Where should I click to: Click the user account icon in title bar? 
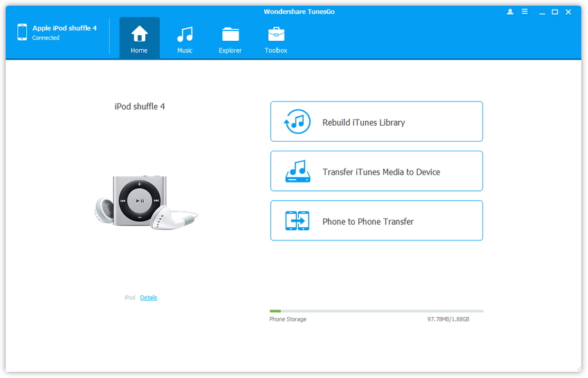pyautogui.click(x=511, y=12)
